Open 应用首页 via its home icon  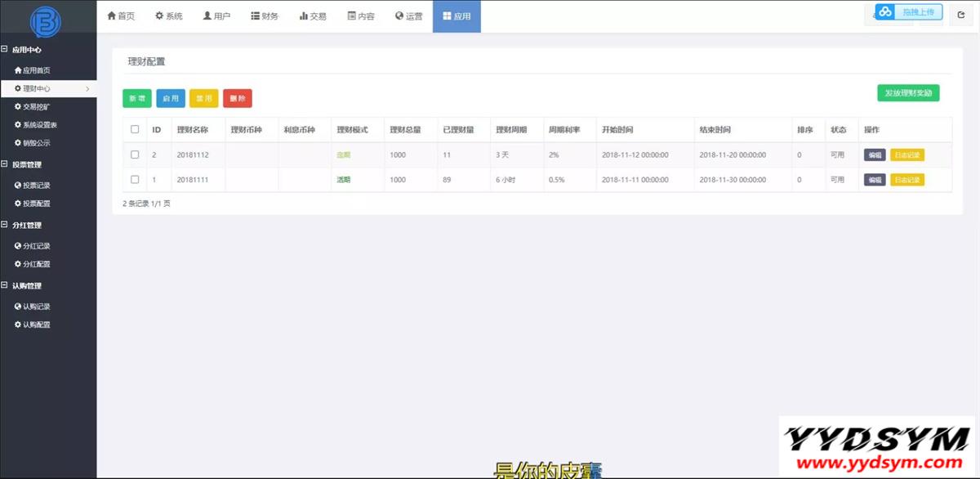pyautogui.click(x=18, y=70)
